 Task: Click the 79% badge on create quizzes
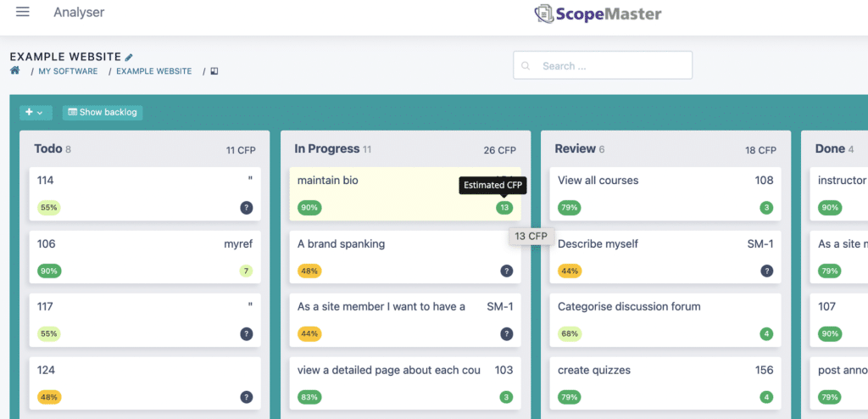pos(570,398)
